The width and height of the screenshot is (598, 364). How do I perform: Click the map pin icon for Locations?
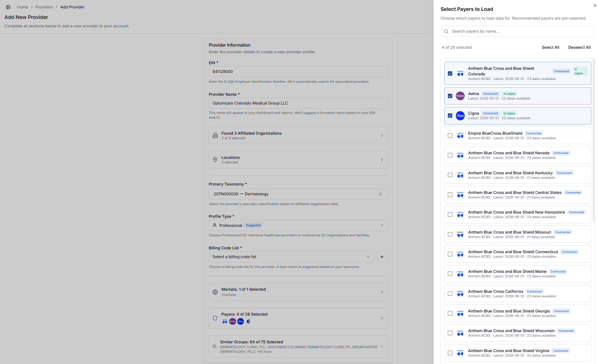(x=215, y=160)
